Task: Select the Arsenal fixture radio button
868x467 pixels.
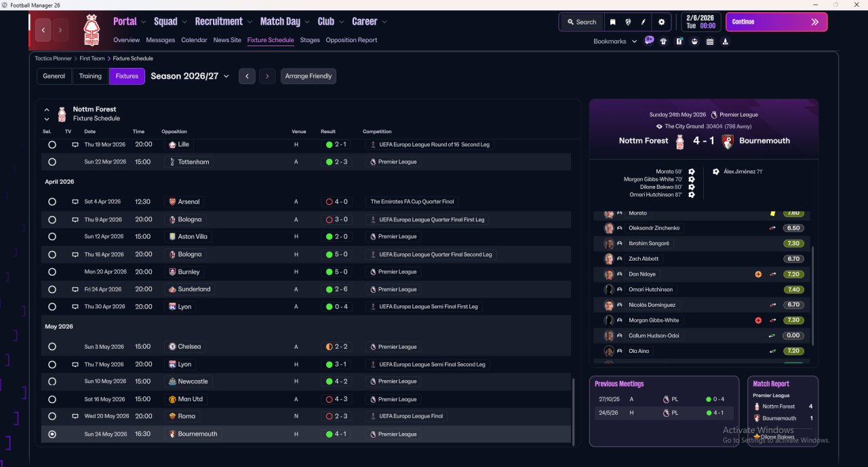Action: (52, 202)
